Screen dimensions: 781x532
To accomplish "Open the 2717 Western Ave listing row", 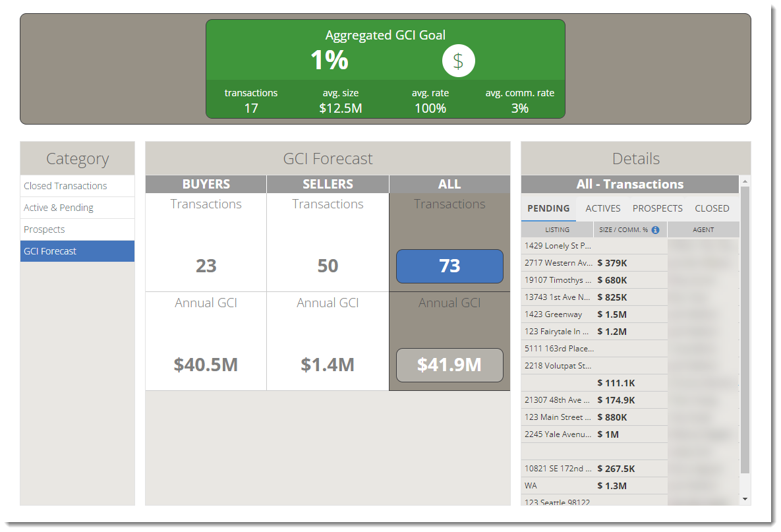I will 558,263.
